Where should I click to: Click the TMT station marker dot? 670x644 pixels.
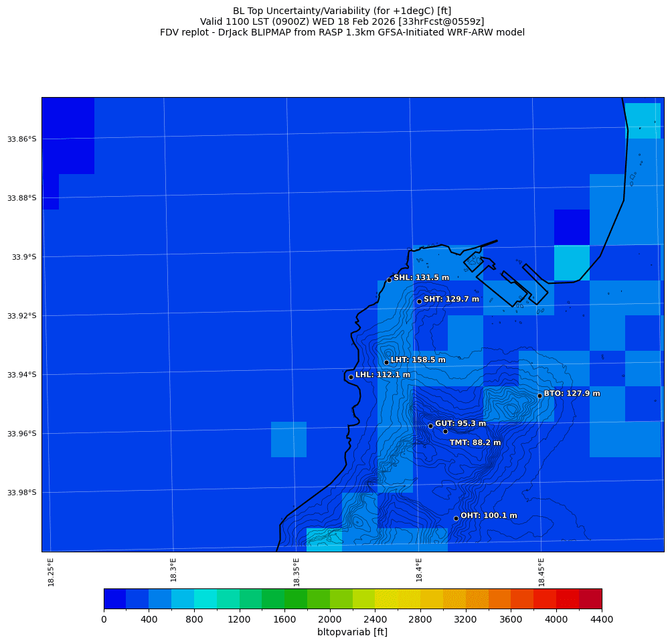tap(445, 431)
